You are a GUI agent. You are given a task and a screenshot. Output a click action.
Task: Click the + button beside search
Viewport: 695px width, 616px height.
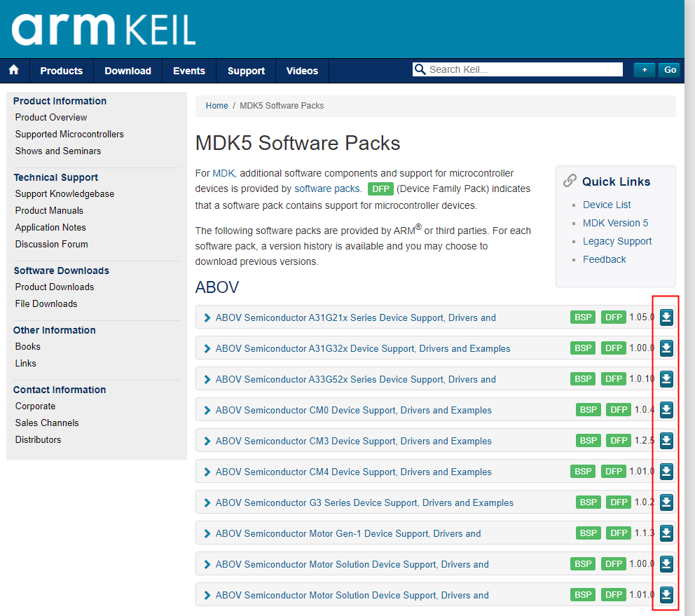[x=644, y=70]
